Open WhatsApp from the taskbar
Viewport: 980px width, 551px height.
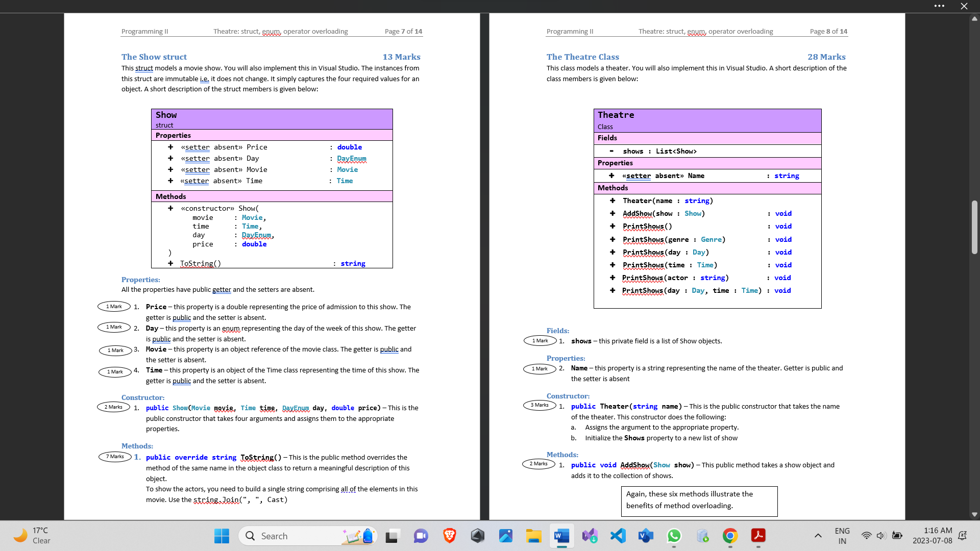tap(674, 536)
